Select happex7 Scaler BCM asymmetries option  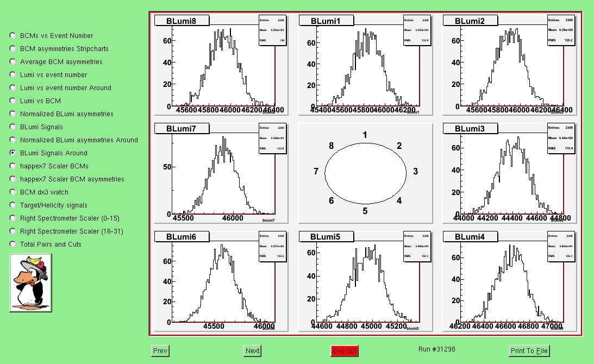[x=12, y=179]
